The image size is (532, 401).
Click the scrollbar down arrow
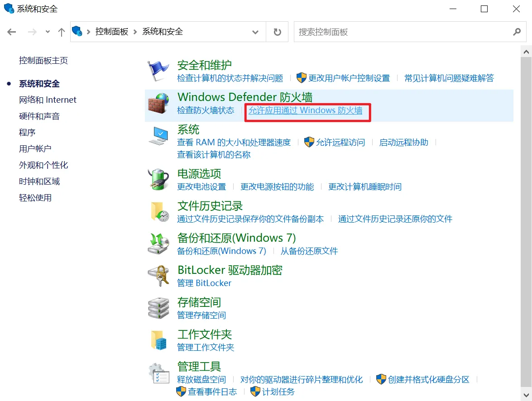(526, 395)
